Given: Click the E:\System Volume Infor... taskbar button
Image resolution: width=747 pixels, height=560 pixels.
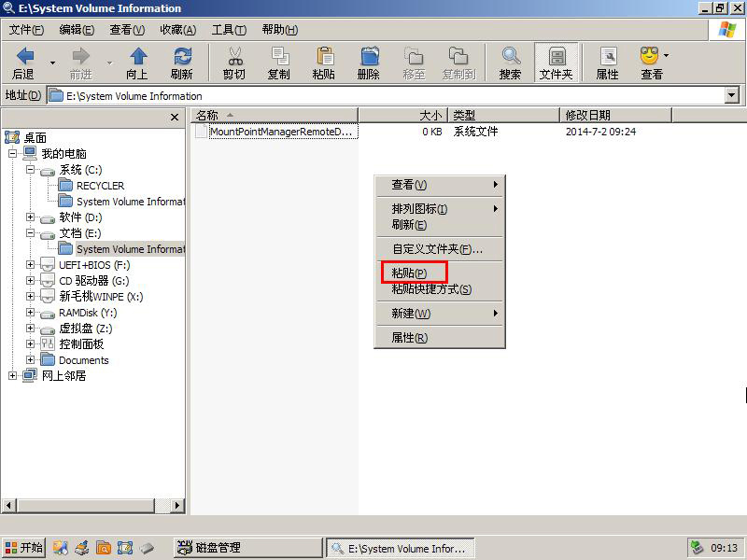Looking at the screenshot, I should pyautogui.click(x=401, y=548).
